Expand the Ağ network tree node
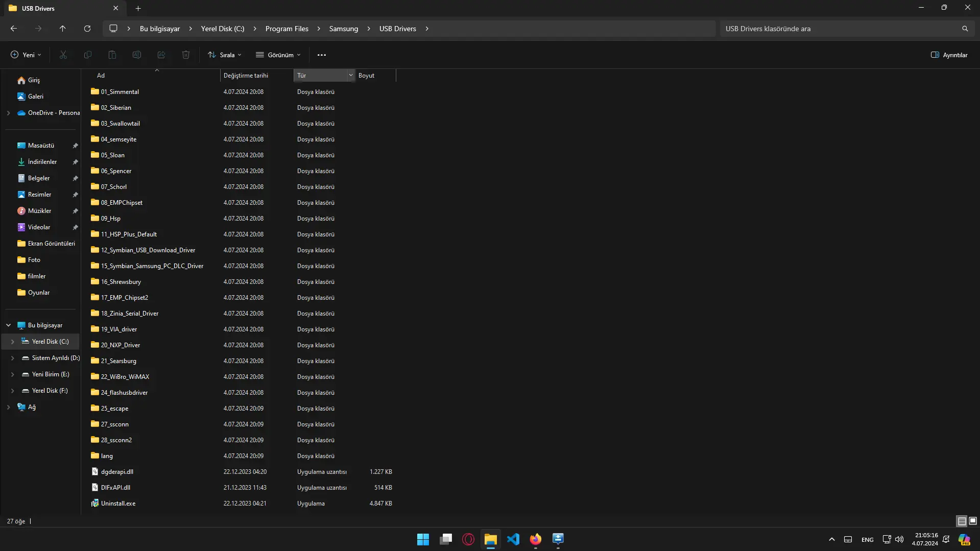 click(x=8, y=407)
